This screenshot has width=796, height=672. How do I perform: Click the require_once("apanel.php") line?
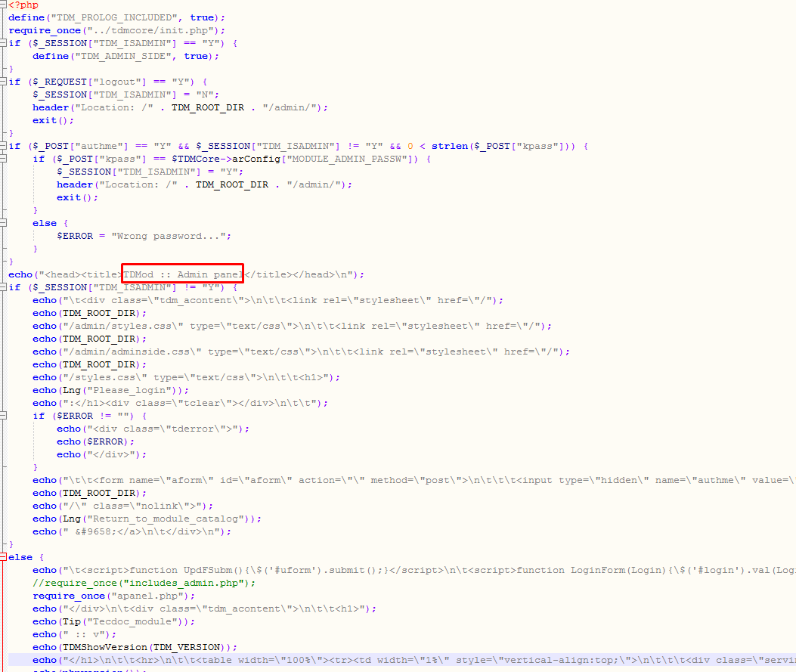point(113,596)
